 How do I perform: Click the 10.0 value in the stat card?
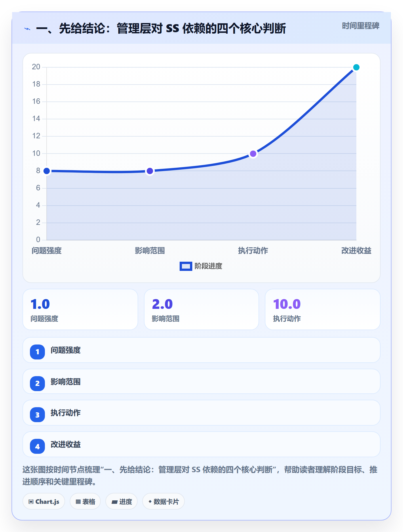click(x=287, y=304)
